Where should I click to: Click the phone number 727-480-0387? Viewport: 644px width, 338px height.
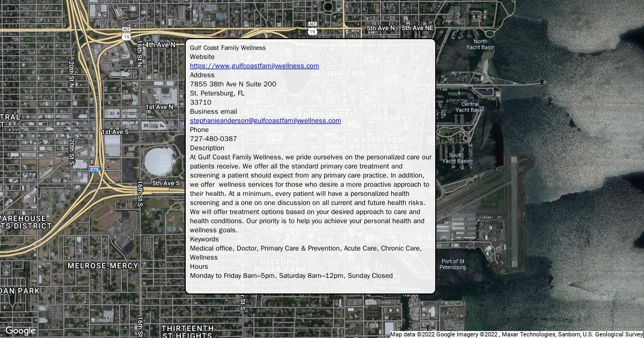pyautogui.click(x=214, y=139)
